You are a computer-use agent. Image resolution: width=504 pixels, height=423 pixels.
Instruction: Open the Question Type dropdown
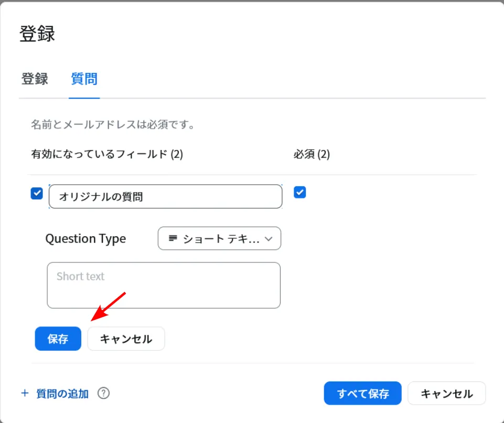click(x=219, y=239)
